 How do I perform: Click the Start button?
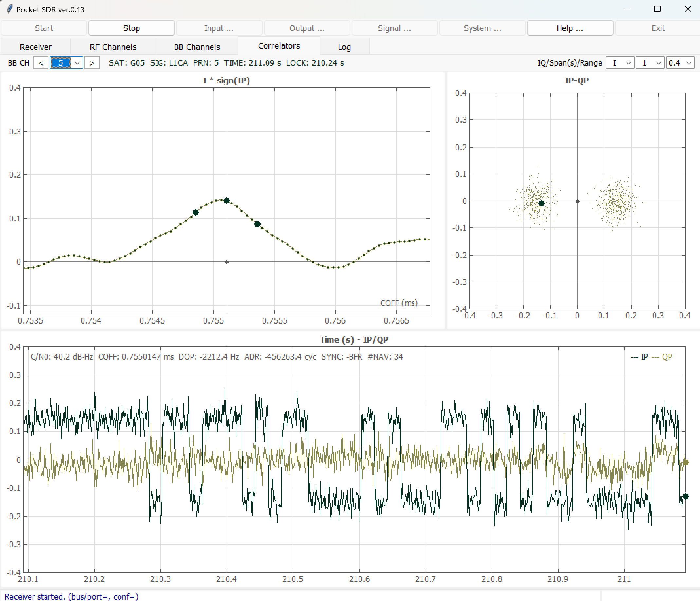pos(44,28)
